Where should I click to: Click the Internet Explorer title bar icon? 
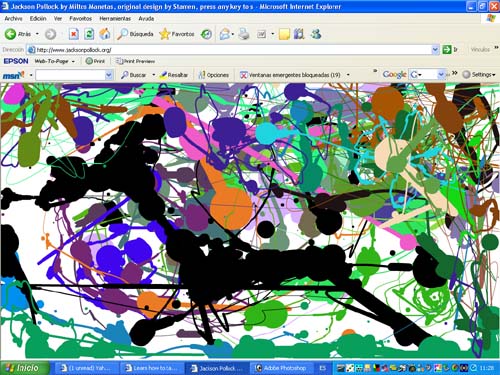(5, 6)
